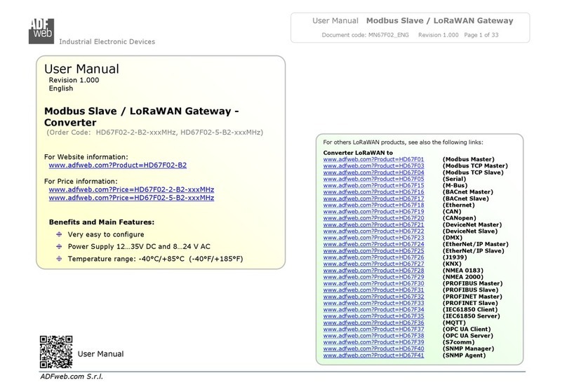Open the Product=HD67F24 EtherNet/IP Master link

click(373, 244)
